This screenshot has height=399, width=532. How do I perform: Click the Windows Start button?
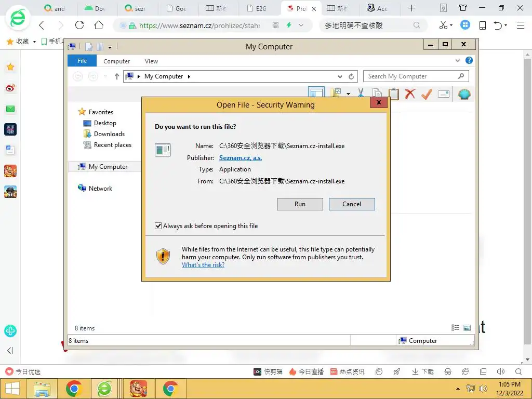[x=12, y=389]
